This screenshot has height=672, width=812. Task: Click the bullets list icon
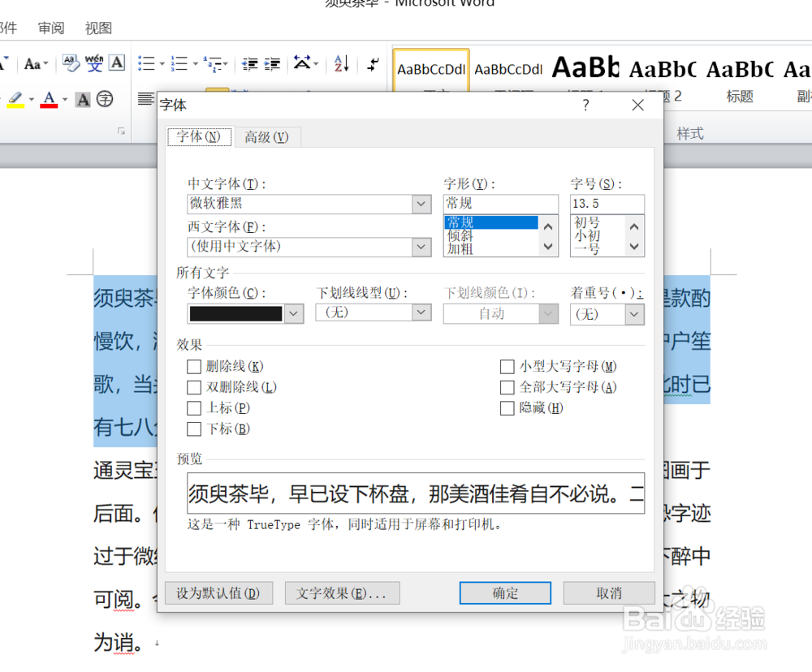click(146, 63)
